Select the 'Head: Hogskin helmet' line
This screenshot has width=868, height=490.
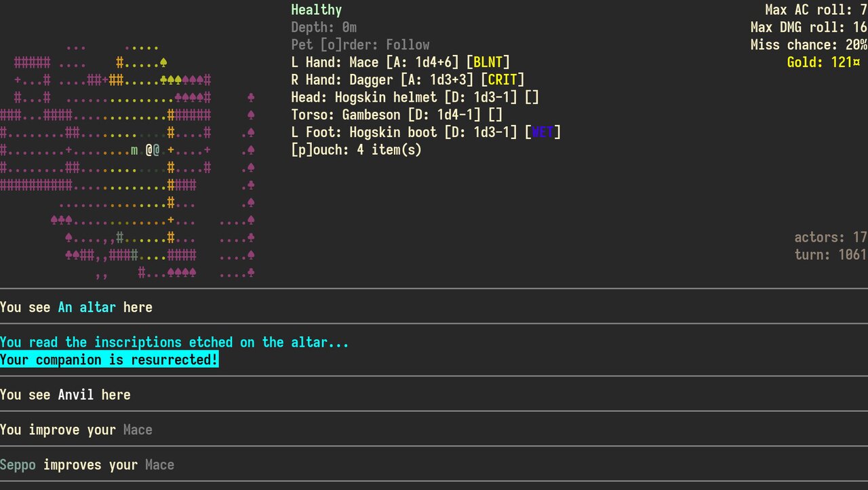415,98
